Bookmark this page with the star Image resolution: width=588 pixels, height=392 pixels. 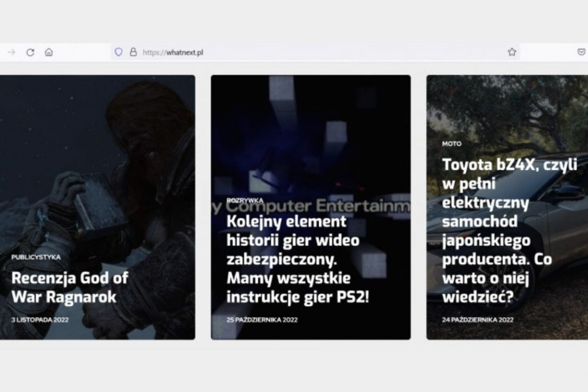click(512, 52)
